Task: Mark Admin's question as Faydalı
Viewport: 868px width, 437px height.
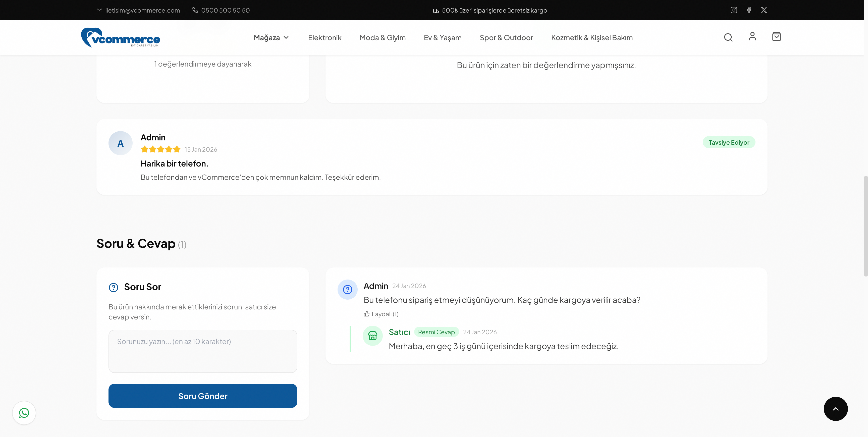Action: (381, 314)
